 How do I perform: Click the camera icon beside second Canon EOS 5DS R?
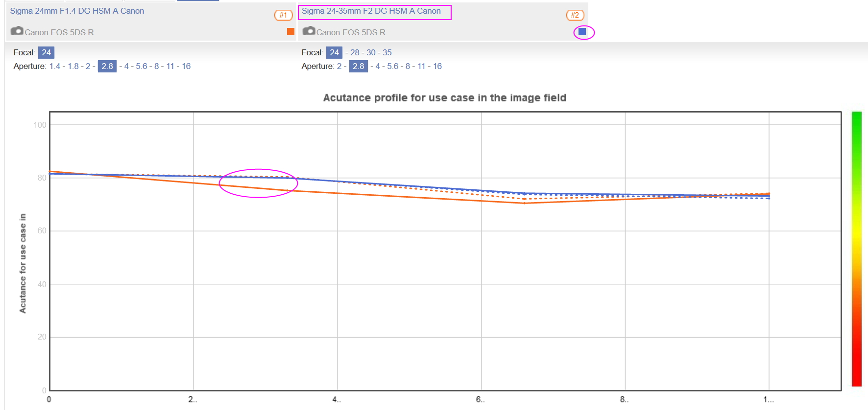click(309, 31)
